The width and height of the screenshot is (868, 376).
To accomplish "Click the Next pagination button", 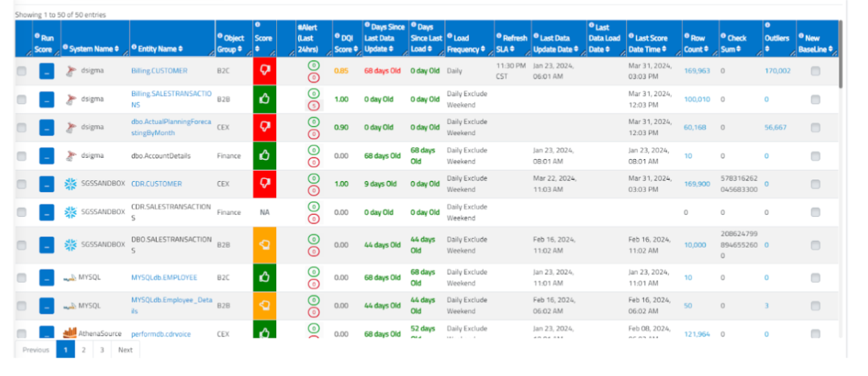I will (125, 350).
